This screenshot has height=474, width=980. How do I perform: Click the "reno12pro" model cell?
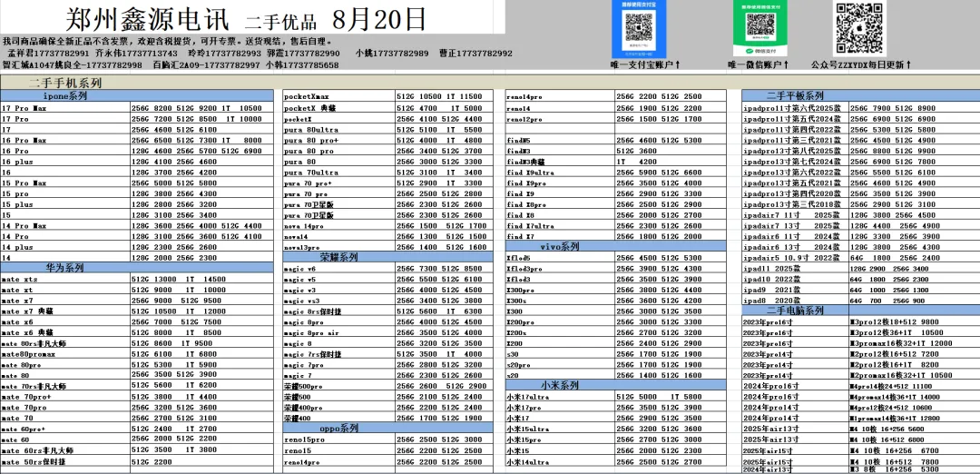(560, 118)
